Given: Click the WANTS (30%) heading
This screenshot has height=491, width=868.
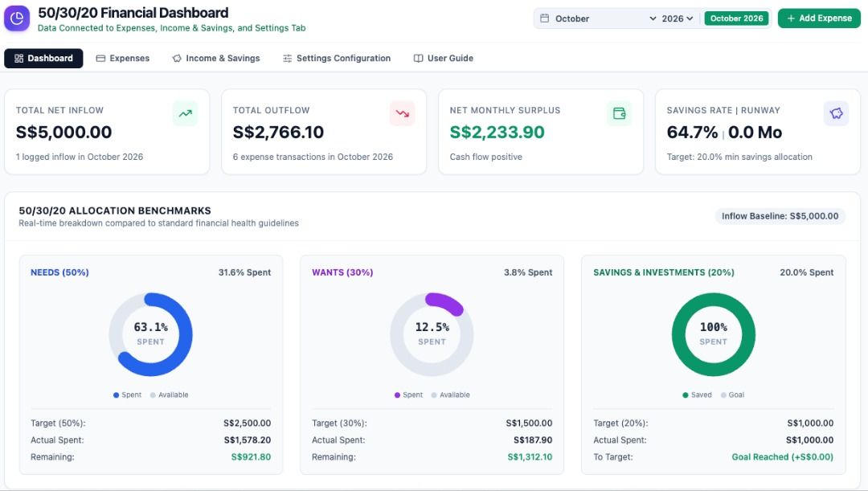Looking at the screenshot, I should pos(342,272).
